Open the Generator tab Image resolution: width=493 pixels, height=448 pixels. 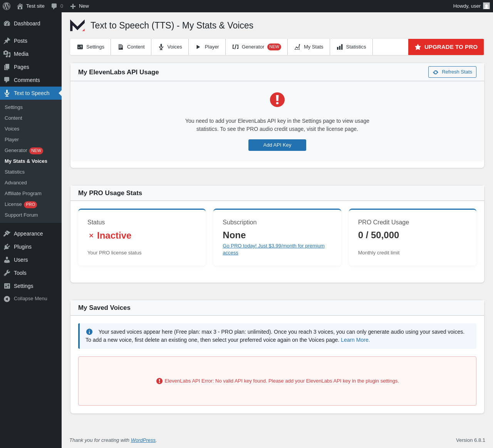coord(257,47)
